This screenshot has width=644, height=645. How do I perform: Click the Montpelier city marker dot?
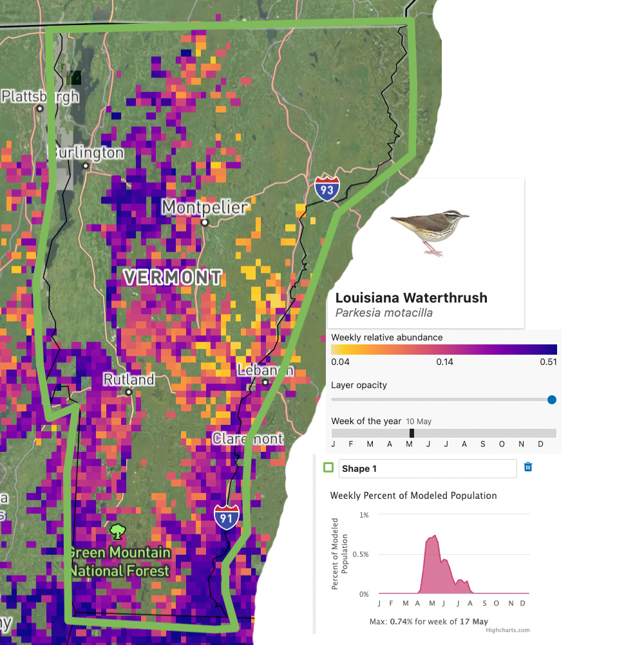tap(205, 223)
